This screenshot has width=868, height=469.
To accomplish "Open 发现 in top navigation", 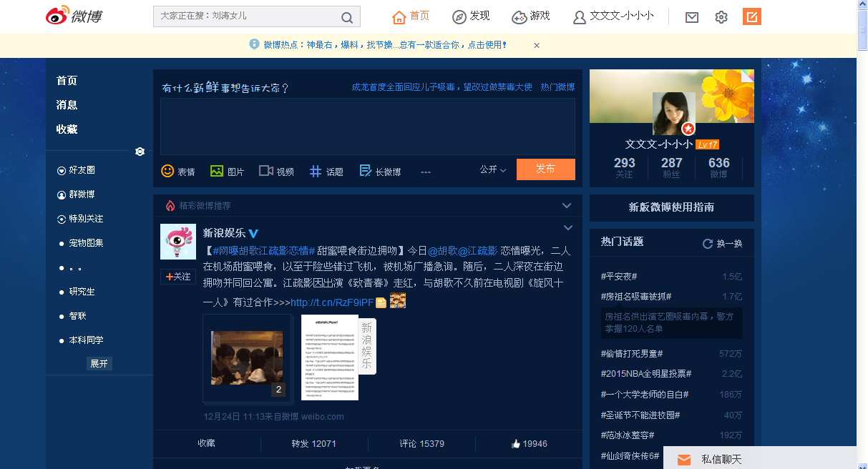I will pos(471,16).
